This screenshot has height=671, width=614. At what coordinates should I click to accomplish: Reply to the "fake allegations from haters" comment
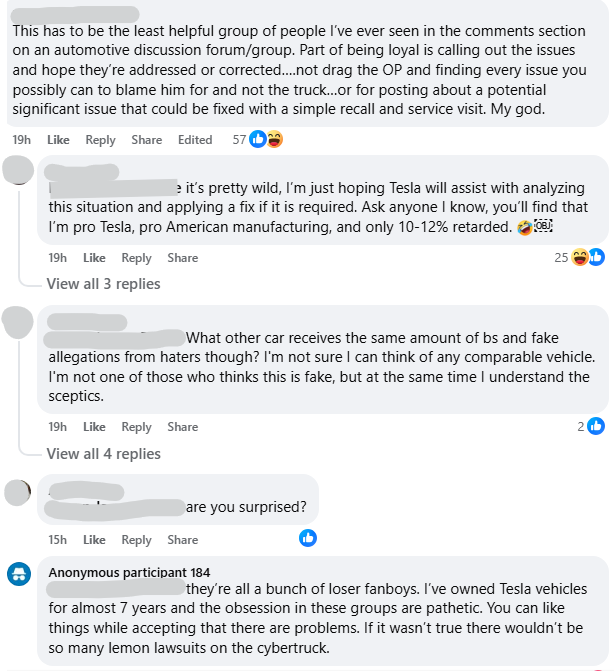pyautogui.click(x=136, y=427)
